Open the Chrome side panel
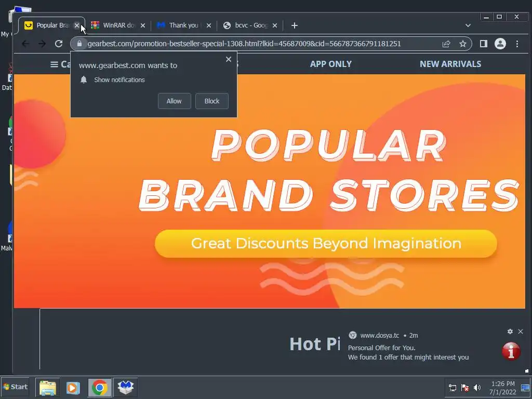This screenshot has width=532, height=399. pos(484,44)
